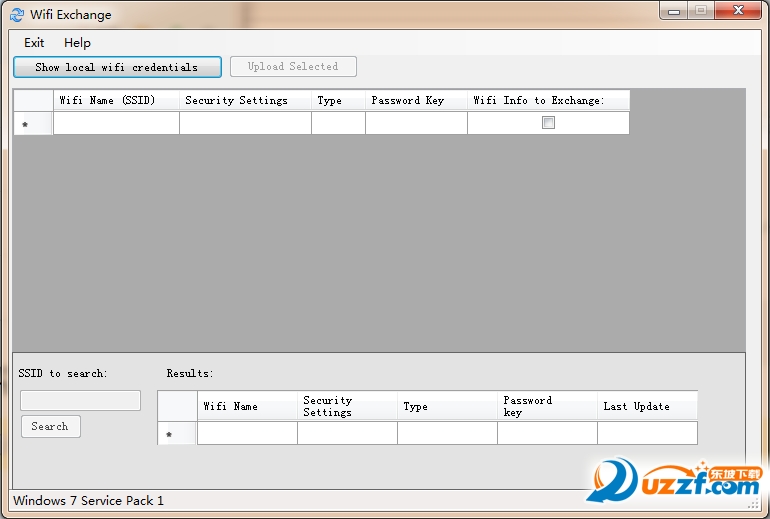770x519 pixels.
Task: Tick the Wifi Info to Exchange checkbox
Action: pyautogui.click(x=548, y=122)
